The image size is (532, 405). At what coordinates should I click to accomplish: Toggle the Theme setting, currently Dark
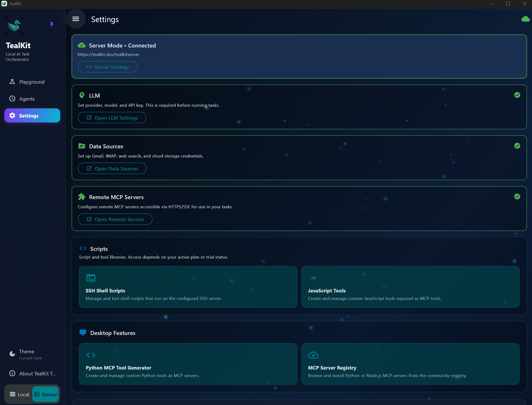click(x=32, y=354)
